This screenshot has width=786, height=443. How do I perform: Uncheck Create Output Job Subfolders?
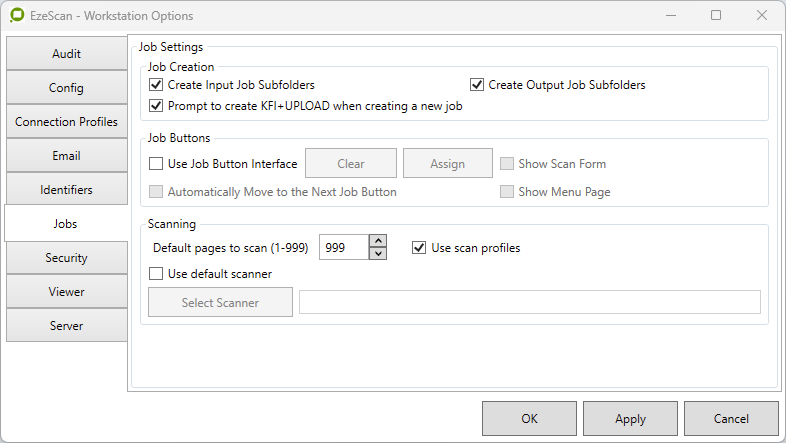point(477,85)
